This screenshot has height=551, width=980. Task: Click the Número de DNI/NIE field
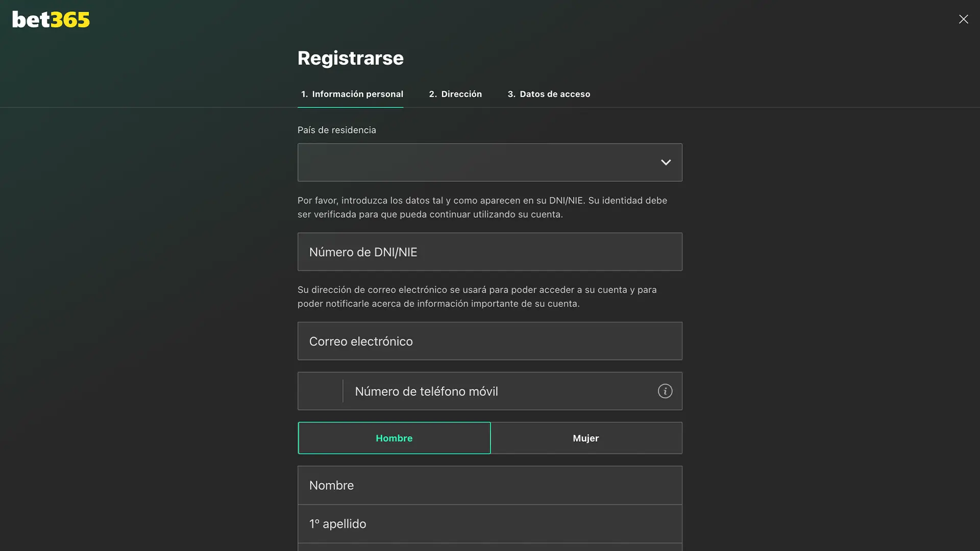[x=490, y=252]
